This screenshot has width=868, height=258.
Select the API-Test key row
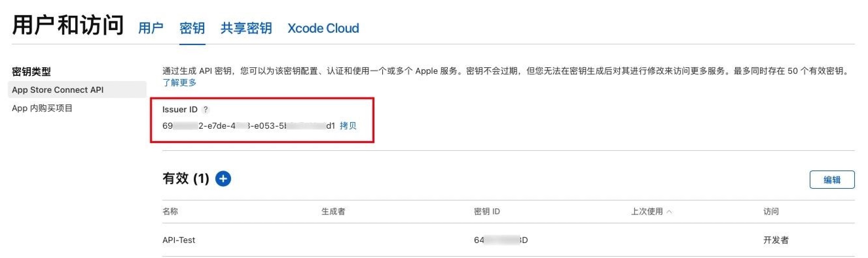point(509,240)
